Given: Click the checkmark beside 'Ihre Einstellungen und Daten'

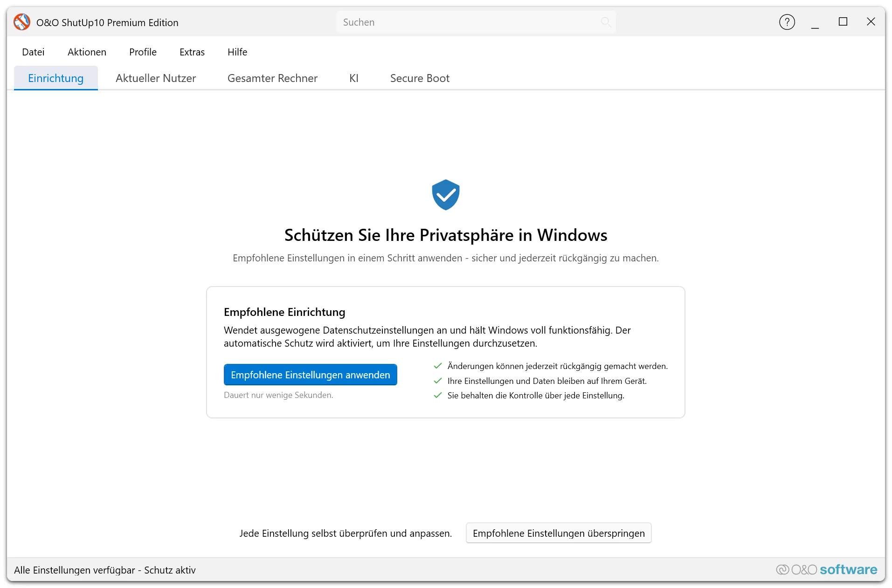Looking at the screenshot, I should coord(437,381).
